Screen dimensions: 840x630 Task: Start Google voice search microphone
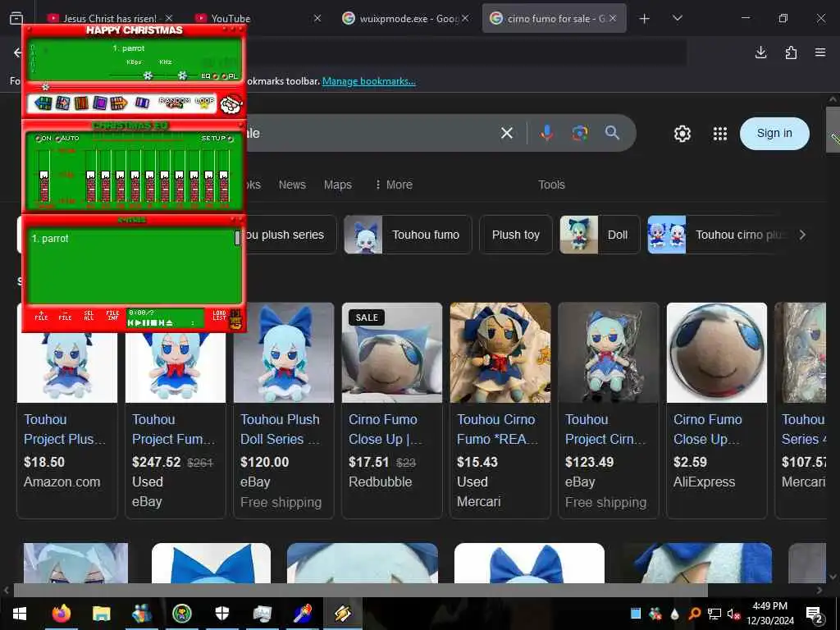546,133
